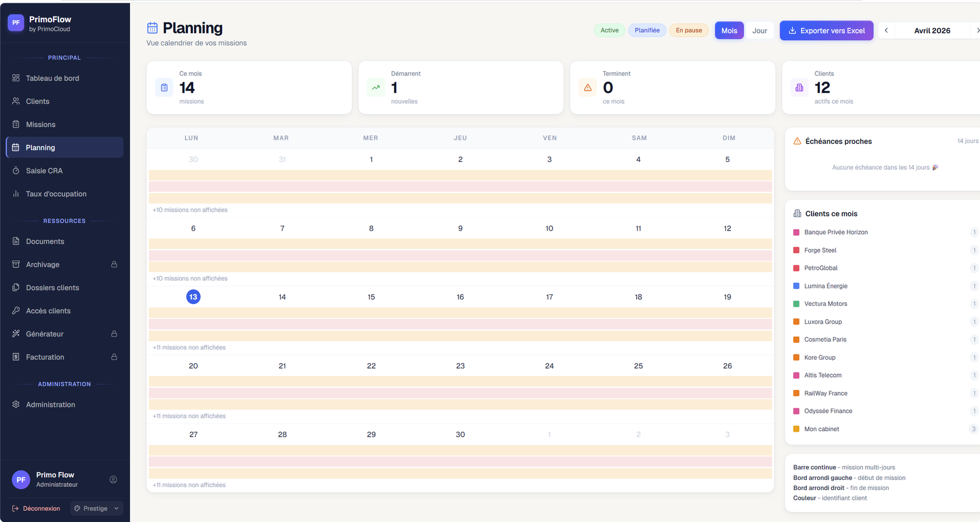Select Cosmetia Paris in client list

885,339
